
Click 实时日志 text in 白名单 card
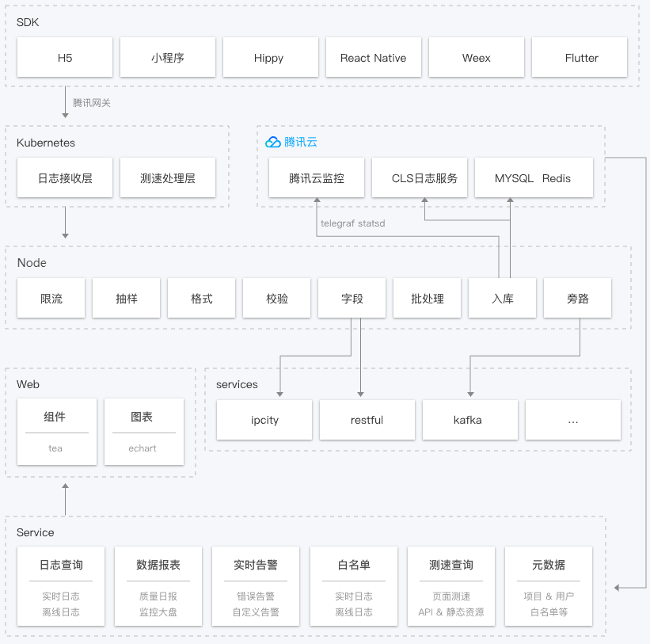pos(354,596)
